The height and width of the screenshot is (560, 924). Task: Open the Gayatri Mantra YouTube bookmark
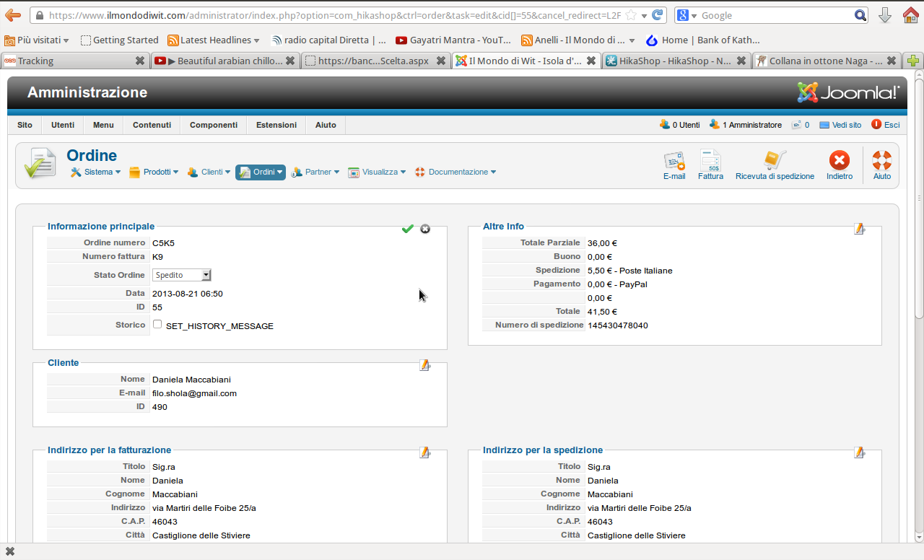click(x=453, y=40)
